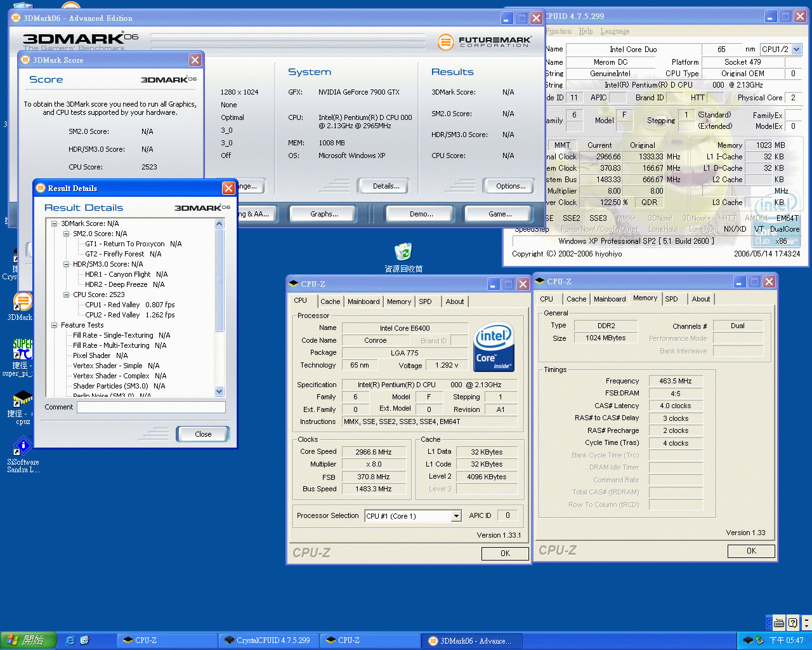The height and width of the screenshot is (650, 812).
Task: Click the Internet Explorer quick launch icon
Action: (x=70, y=640)
